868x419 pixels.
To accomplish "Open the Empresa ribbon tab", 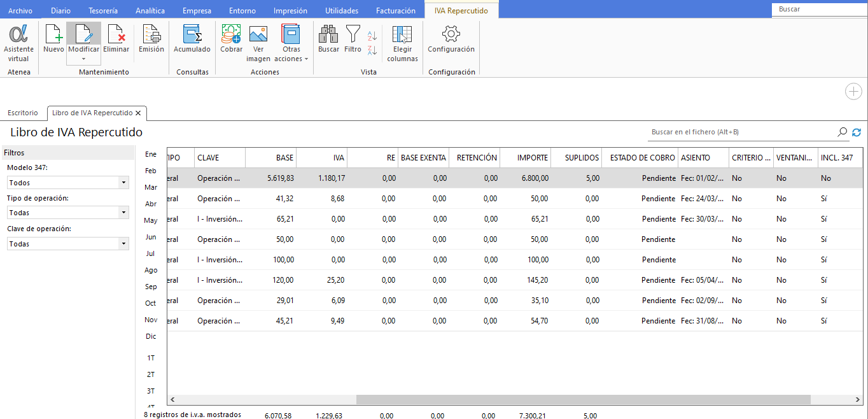I will coord(197,11).
